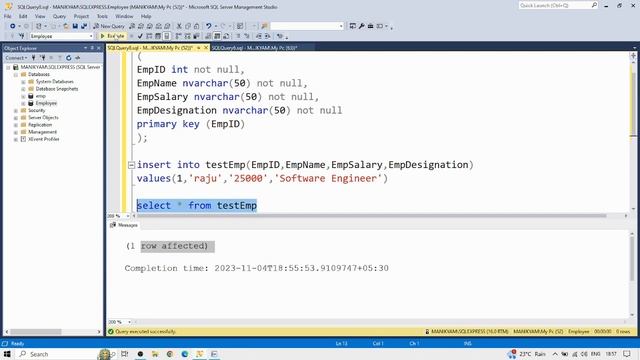Expand the Replication folder
Viewport: 640px width, 360px height.
[16, 125]
